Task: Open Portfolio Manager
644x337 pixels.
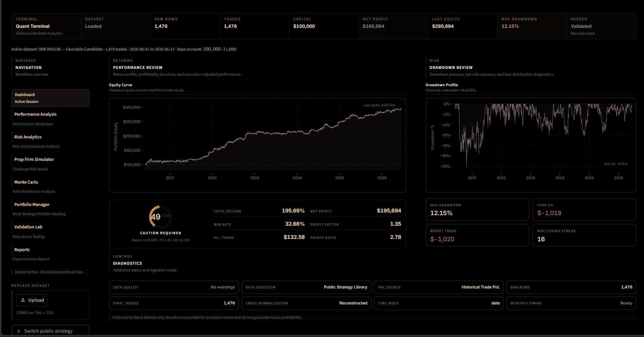Action: 32,204
